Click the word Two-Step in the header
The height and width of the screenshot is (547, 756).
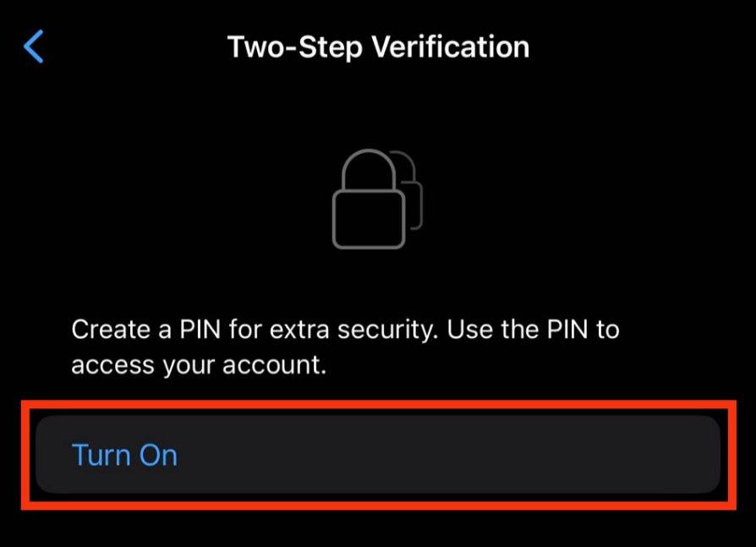294,47
